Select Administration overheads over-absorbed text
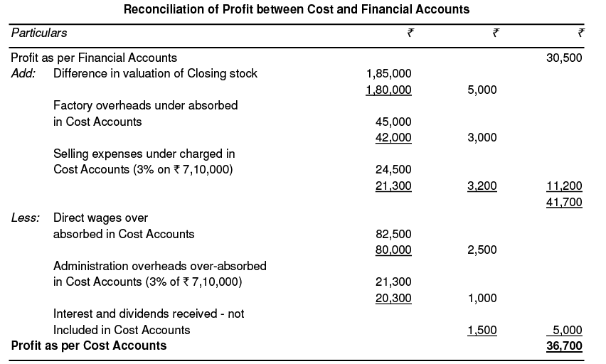Screen dimensions: 606x364 tap(160, 266)
